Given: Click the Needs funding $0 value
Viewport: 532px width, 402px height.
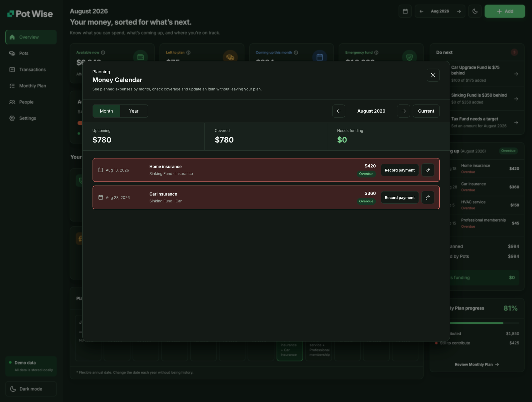Looking at the screenshot, I should point(342,140).
